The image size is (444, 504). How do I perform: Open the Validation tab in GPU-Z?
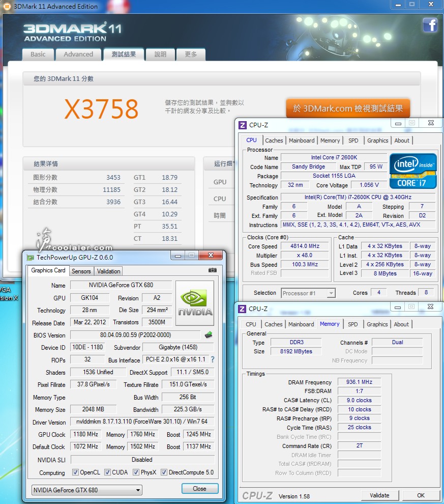pyautogui.click(x=108, y=271)
